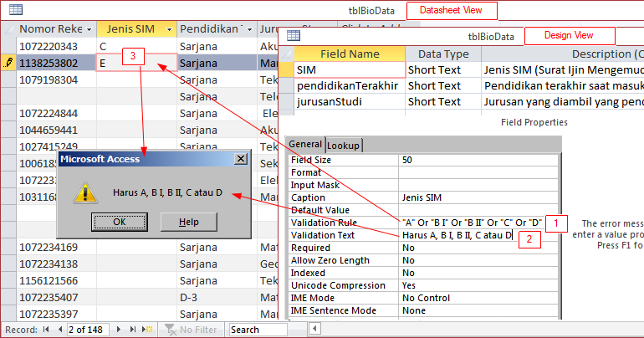Click the datasheet table icon at top-left
644x338 pixels.
coord(15,9)
